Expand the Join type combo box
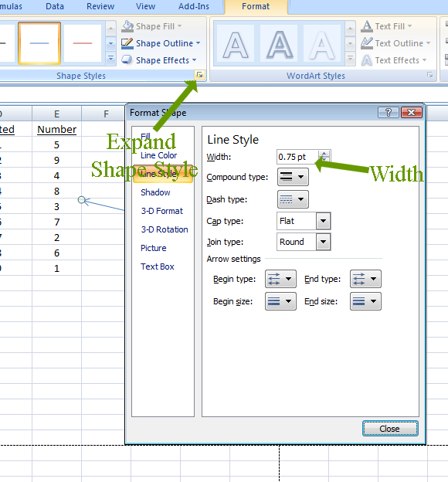 [x=323, y=242]
